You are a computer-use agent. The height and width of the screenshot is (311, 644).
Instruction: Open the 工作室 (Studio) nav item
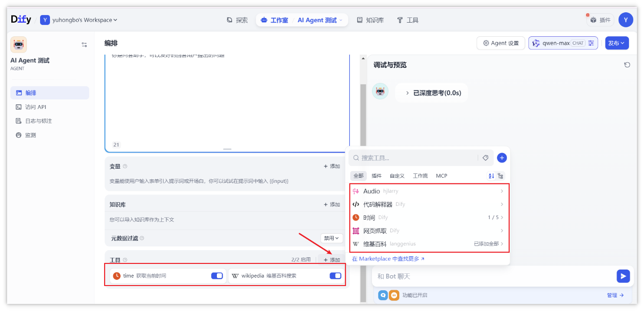(274, 20)
